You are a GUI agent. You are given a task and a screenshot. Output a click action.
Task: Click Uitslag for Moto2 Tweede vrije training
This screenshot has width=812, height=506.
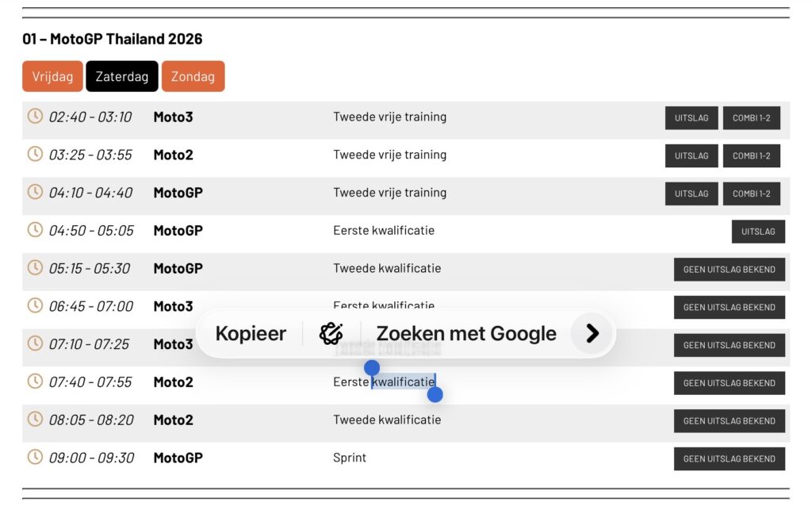click(691, 156)
